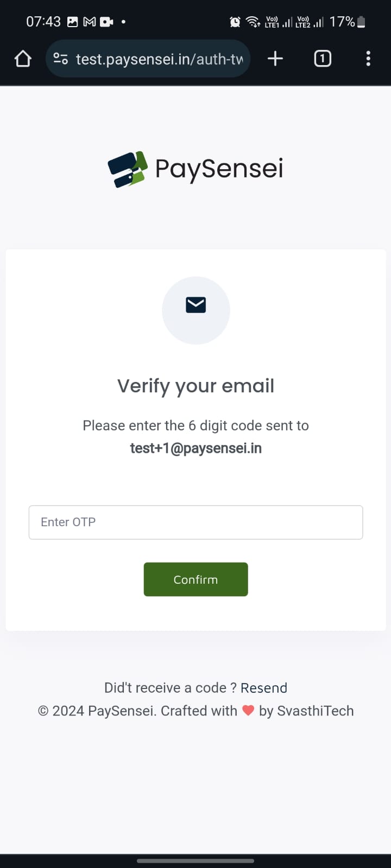Tap the bottom navigation gesture handle
391x868 pixels.
click(195, 860)
